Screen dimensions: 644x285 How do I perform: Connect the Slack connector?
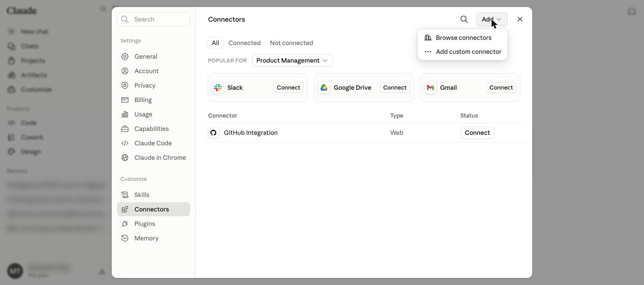(x=288, y=88)
